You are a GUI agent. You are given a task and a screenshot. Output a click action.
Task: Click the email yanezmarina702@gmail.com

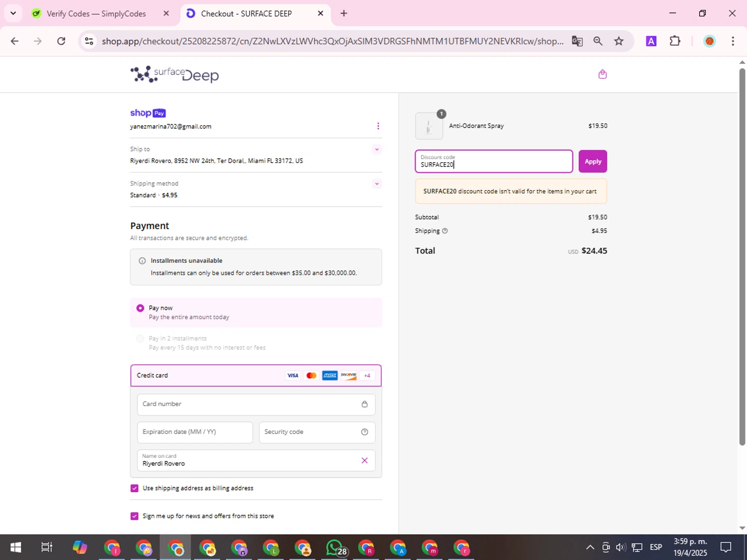pos(171,126)
